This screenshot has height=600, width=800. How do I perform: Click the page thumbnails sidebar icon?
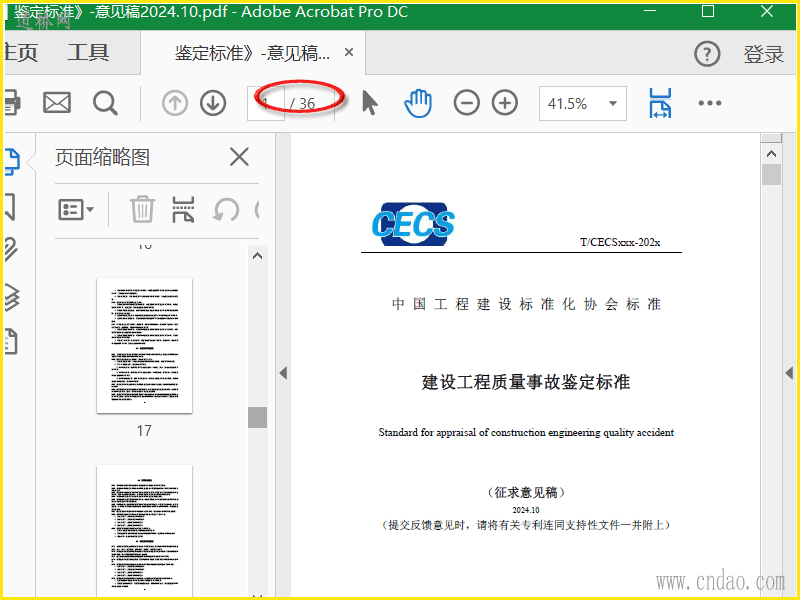point(12,162)
